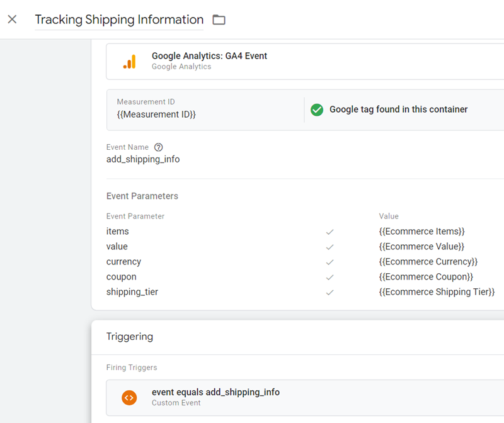Viewport: 504px width, 423px height.
Task: Click the checkmark next to shipping_tier parameter
Action: tap(330, 292)
